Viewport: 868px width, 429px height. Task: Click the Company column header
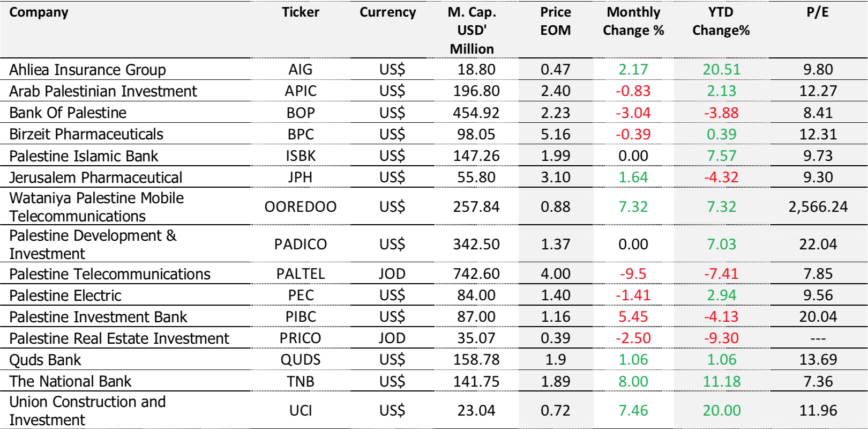tap(39, 12)
